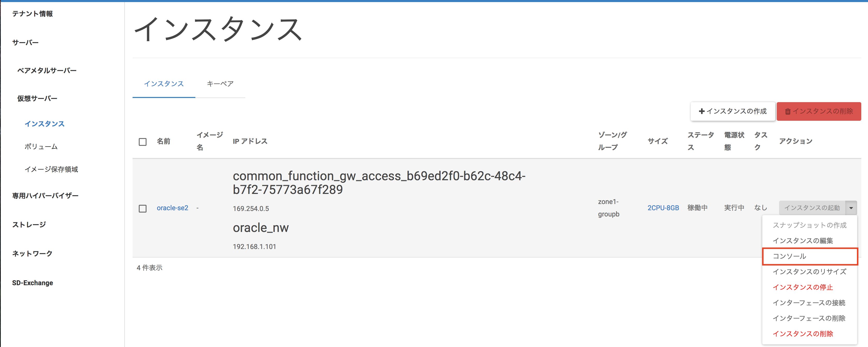Switch to the Key Pair (キーペア) tab
This screenshot has height=347, width=868.
point(220,84)
